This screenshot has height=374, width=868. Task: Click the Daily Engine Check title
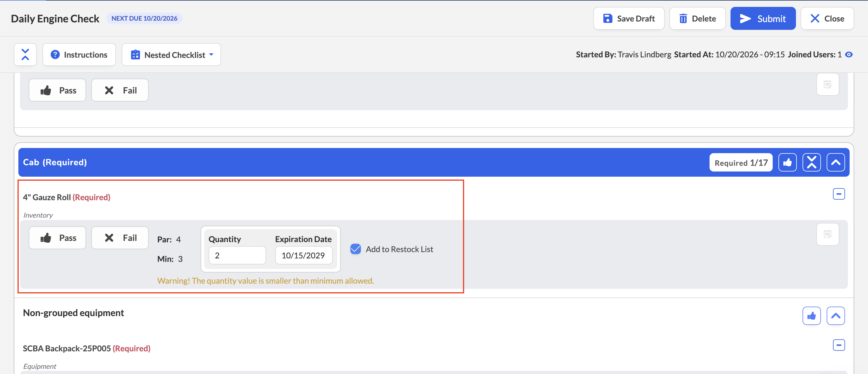pyautogui.click(x=55, y=19)
